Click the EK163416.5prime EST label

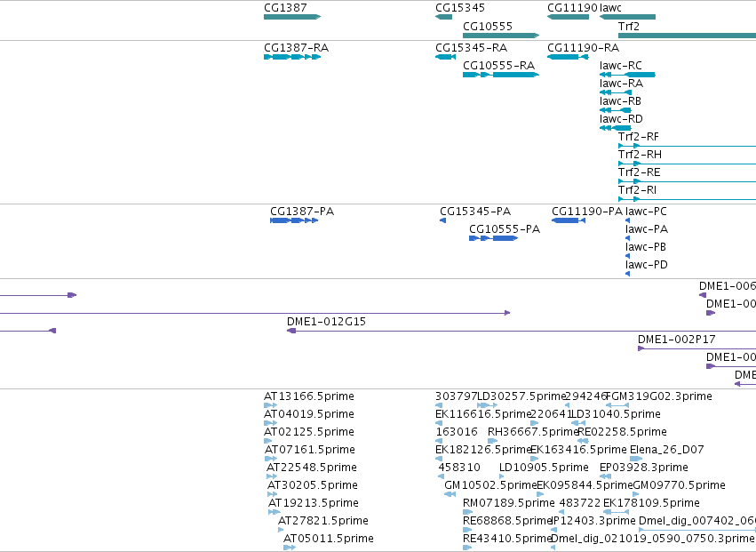coord(578,450)
